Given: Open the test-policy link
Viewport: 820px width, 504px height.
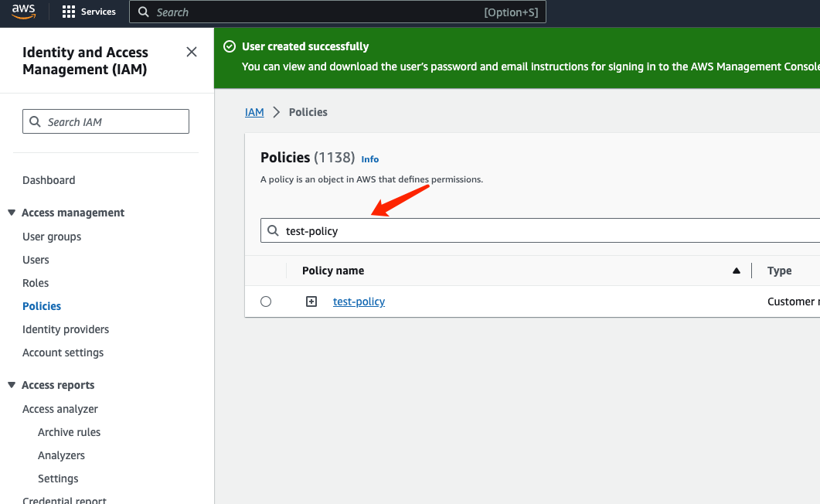Looking at the screenshot, I should (x=359, y=301).
